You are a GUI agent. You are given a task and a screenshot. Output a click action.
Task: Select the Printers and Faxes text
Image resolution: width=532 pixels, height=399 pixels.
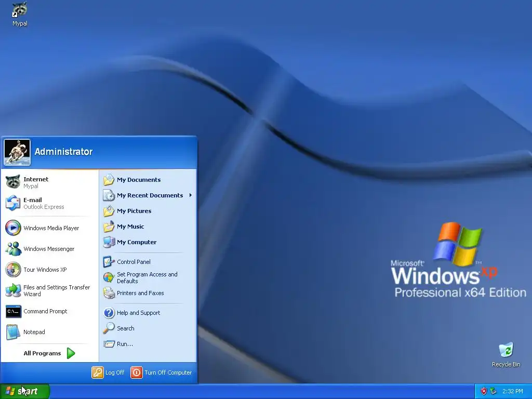coord(140,293)
